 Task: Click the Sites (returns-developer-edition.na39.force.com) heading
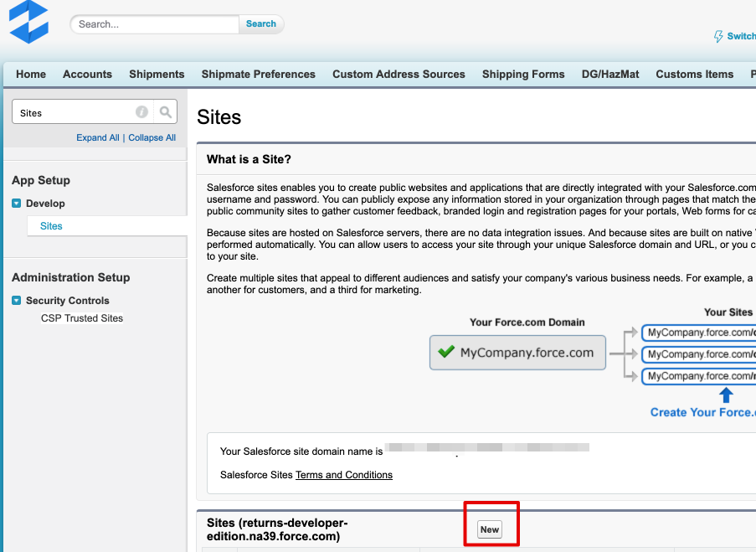[277, 529]
